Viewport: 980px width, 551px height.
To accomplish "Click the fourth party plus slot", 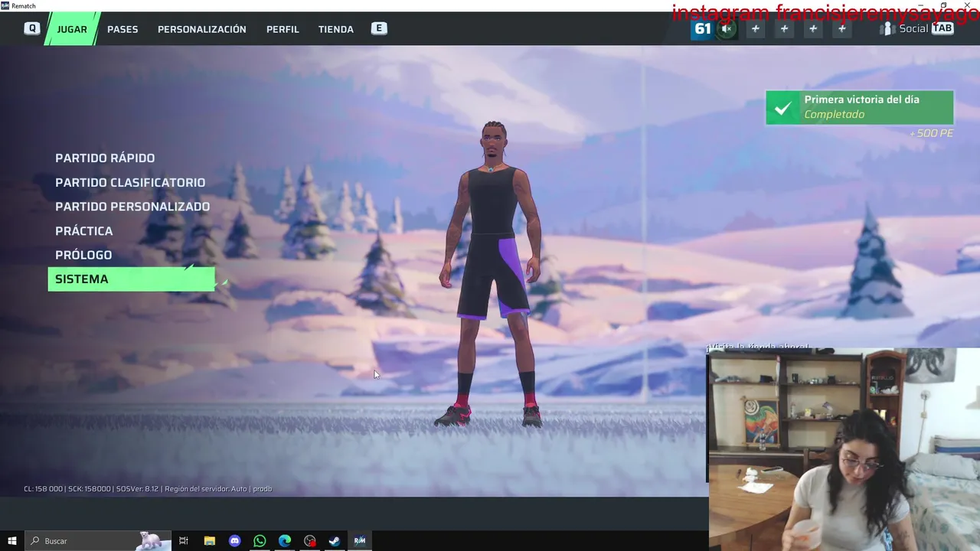I will click(842, 29).
